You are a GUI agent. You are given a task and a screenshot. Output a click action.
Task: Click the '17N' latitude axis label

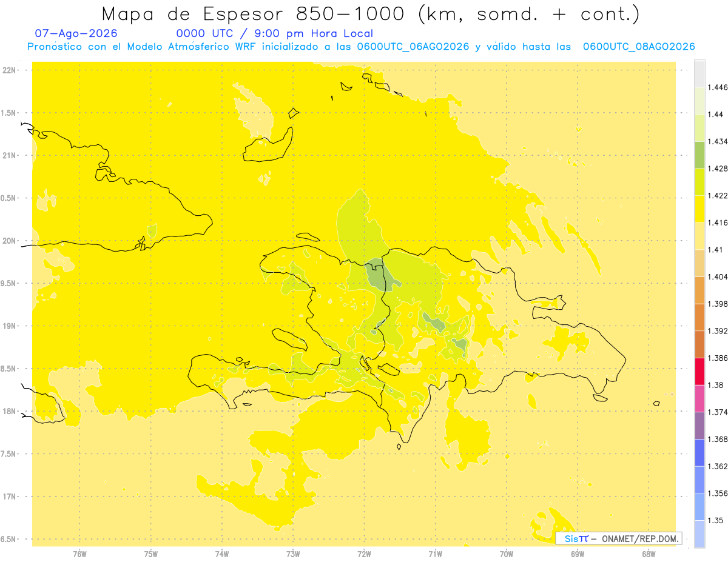click(x=9, y=497)
